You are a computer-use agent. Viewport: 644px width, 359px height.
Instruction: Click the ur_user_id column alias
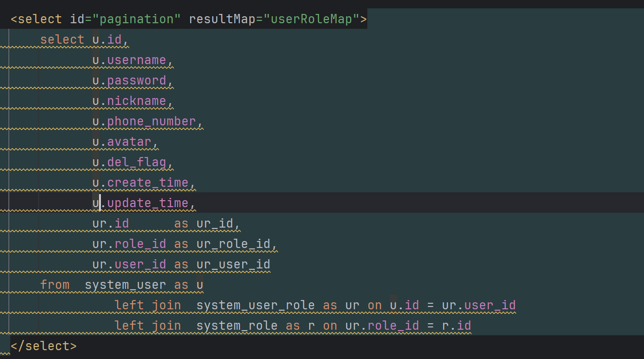(233, 265)
